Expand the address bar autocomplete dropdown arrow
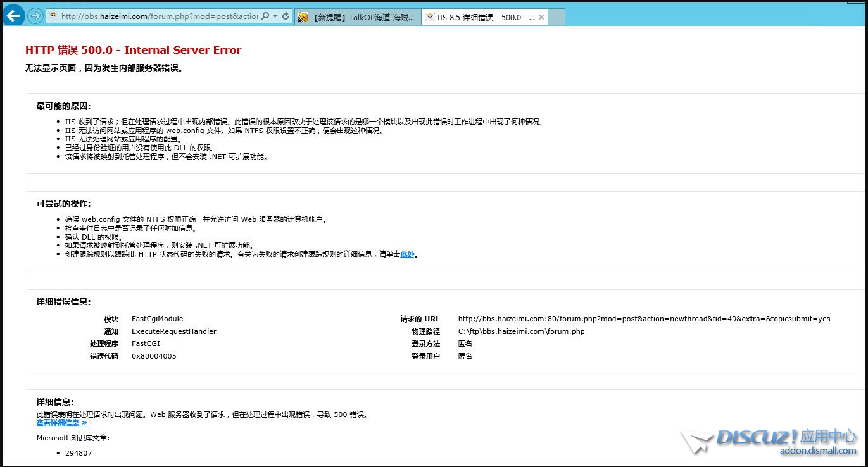The height and width of the screenshot is (467, 868). pos(275,16)
